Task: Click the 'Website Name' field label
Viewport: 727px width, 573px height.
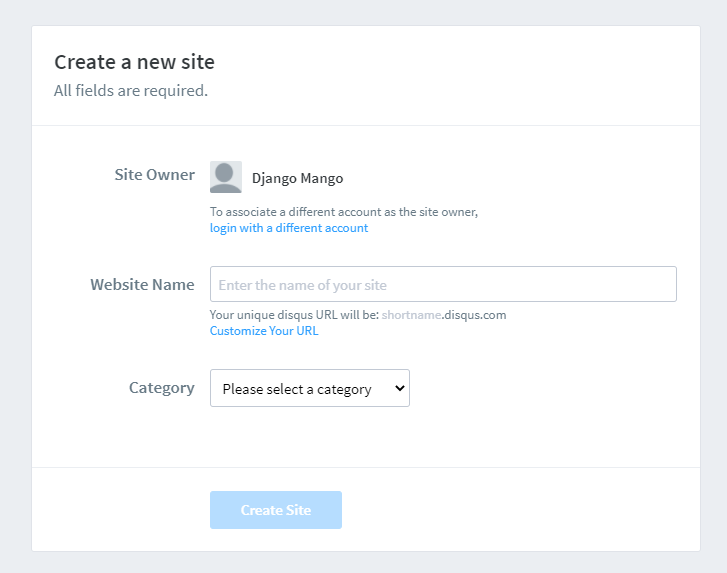Action: tap(142, 284)
